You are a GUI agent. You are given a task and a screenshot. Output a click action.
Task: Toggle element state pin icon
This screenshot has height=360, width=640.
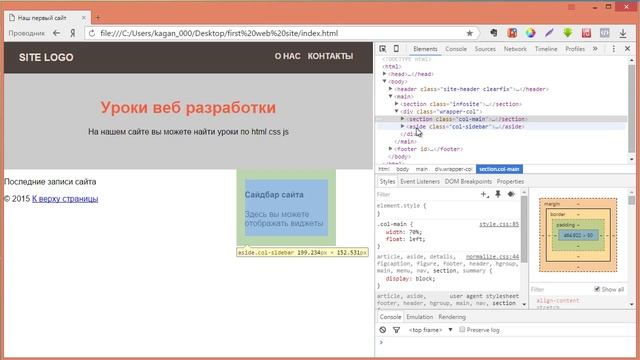(x=498, y=194)
